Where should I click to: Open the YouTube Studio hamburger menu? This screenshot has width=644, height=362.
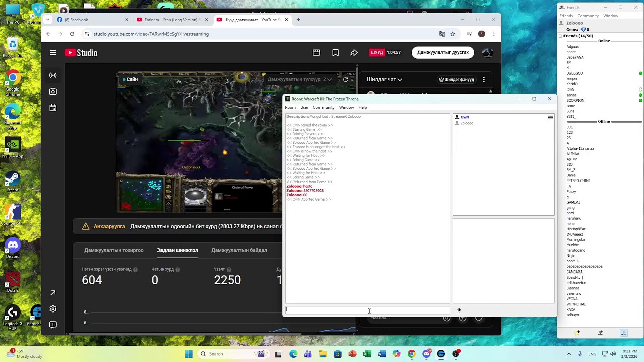[x=53, y=53]
